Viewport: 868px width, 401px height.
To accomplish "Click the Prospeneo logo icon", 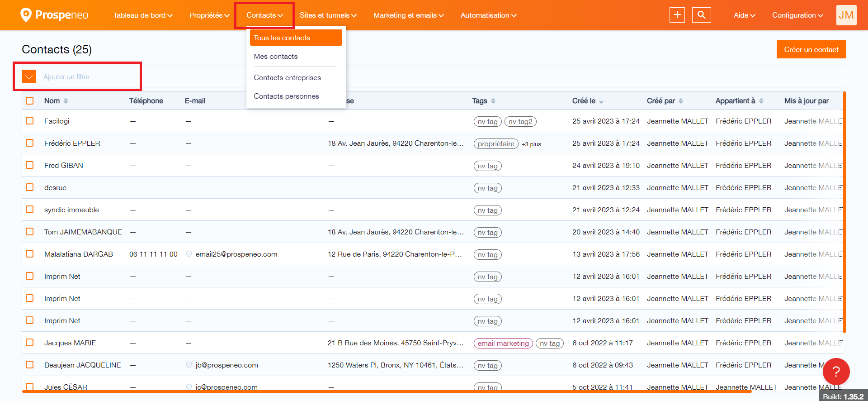I will click(x=26, y=15).
